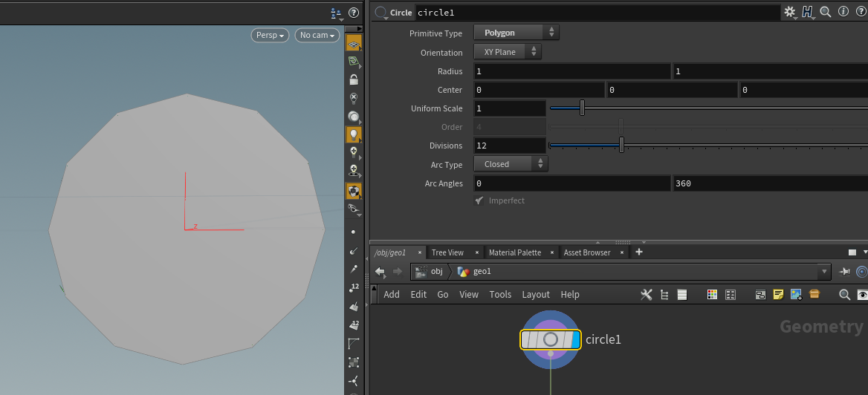The height and width of the screenshot is (395, 868).
Task: Create subnet box icon
Action: pyautogui.click(x=814, y=294)
